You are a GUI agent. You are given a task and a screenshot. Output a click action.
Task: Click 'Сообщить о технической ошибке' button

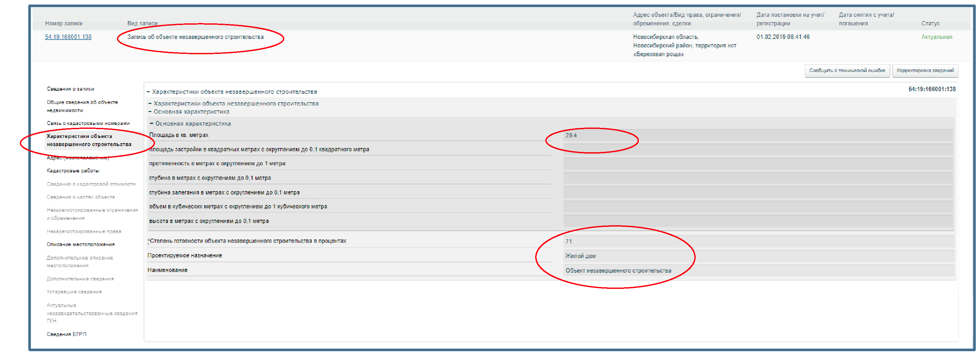point(847,71)
